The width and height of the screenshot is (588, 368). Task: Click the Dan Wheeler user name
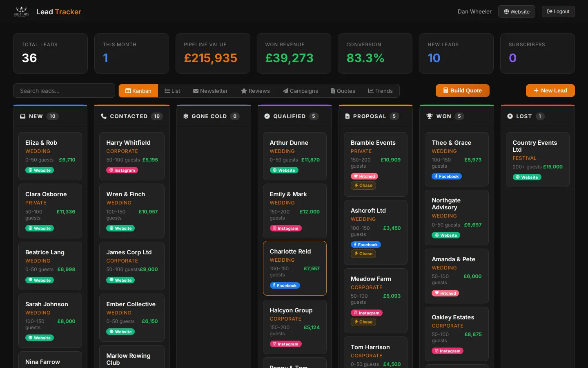pyautogui.click(x=474, y=11)
